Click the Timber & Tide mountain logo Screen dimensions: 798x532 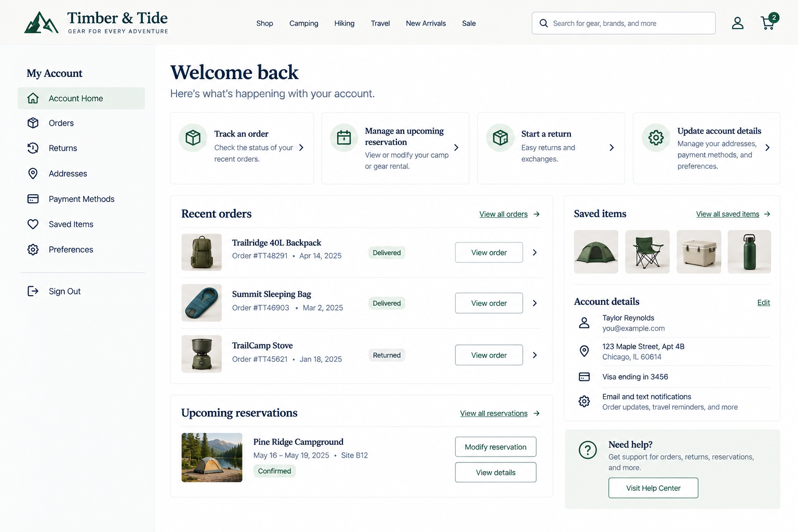tap(41, 23)
